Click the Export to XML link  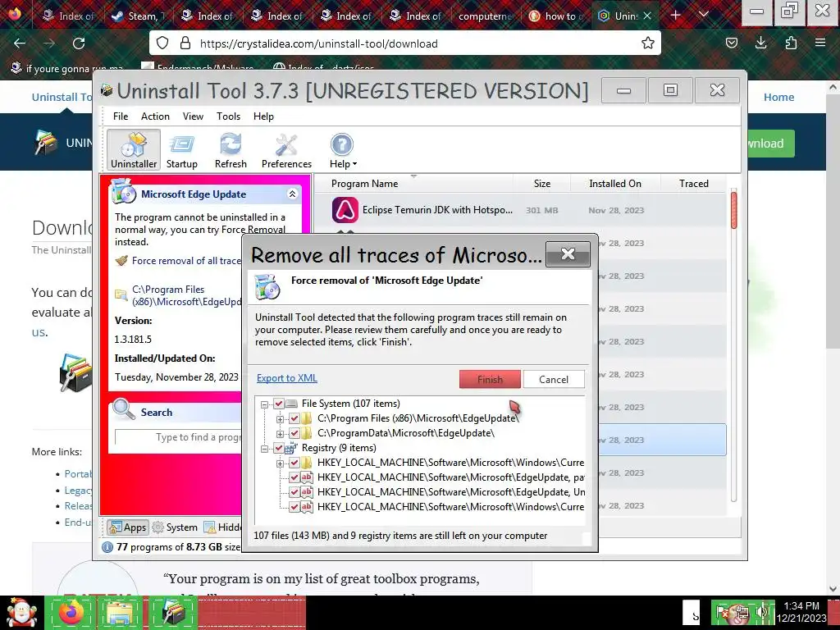click(x=287, y=378)
